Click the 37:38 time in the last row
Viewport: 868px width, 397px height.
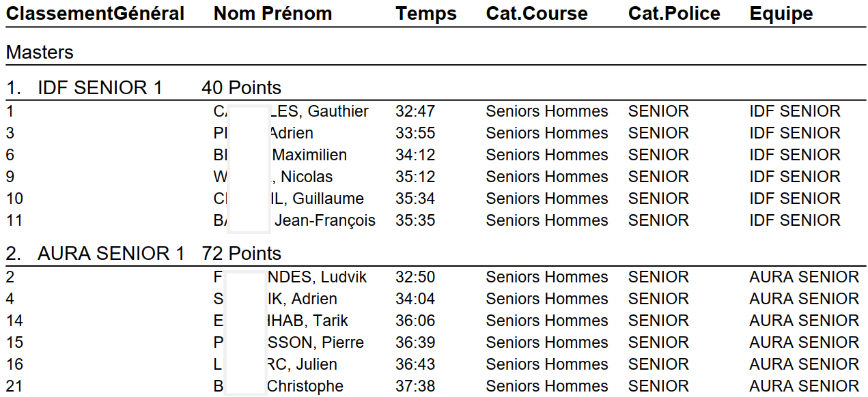pos(415,386)
